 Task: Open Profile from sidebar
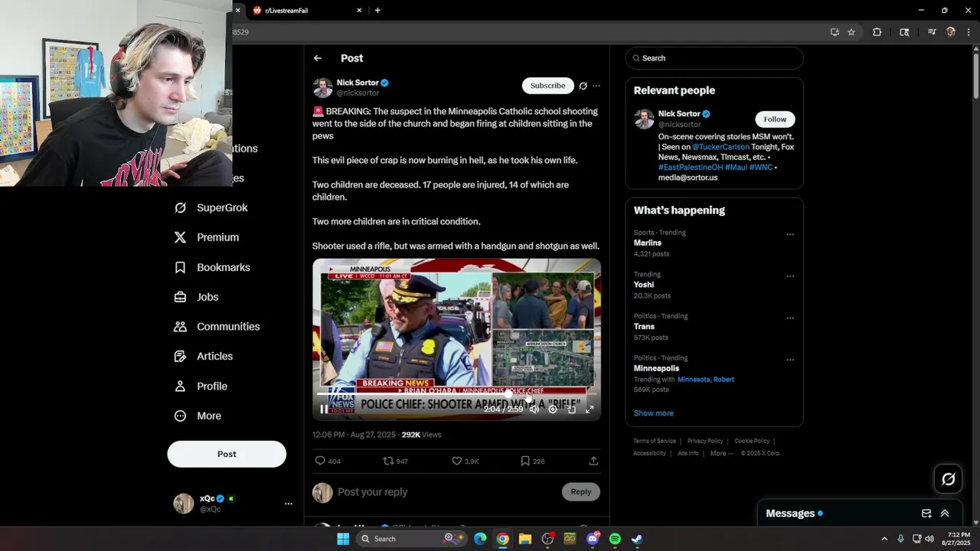(x=201, y=386)
